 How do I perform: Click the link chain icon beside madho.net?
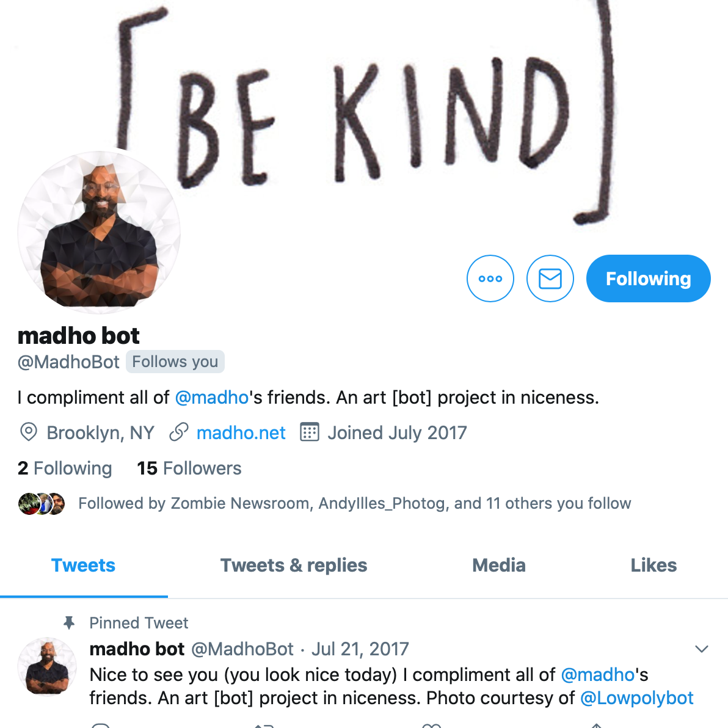pyautogui.click(x=179, y=432)
